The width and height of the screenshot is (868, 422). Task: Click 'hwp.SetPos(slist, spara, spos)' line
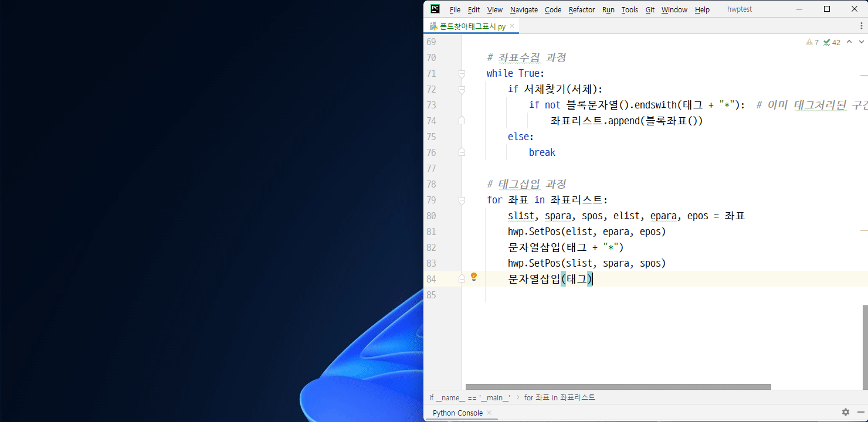pos(587,263)
